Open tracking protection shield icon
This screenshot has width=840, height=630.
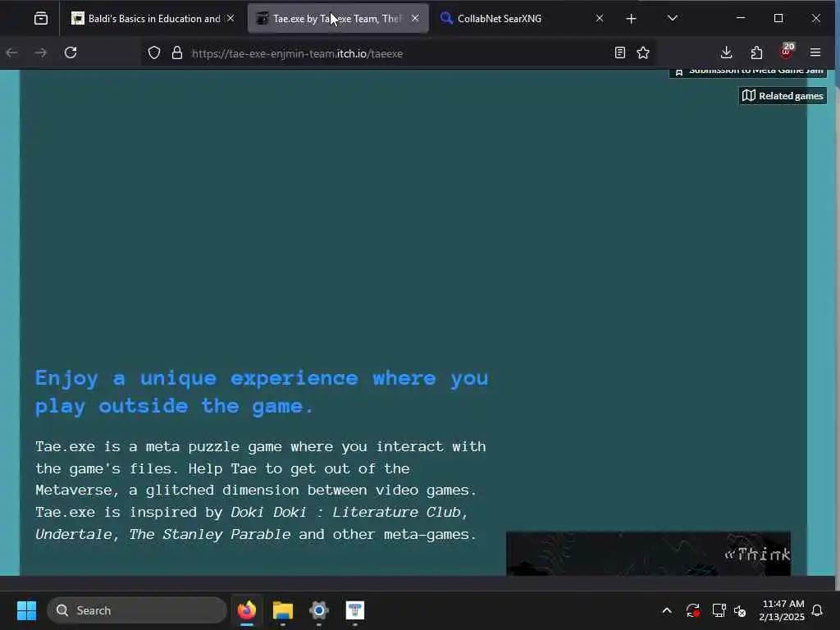coord(154,53)
